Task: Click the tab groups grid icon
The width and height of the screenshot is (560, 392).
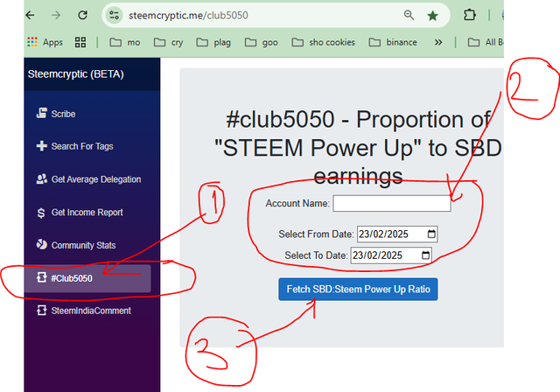Action: click(80, 42)
